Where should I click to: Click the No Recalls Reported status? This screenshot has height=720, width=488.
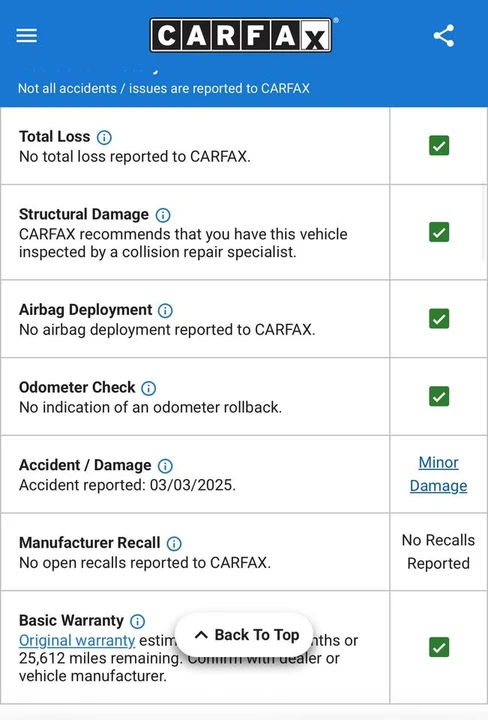click(x=438, y=551)
